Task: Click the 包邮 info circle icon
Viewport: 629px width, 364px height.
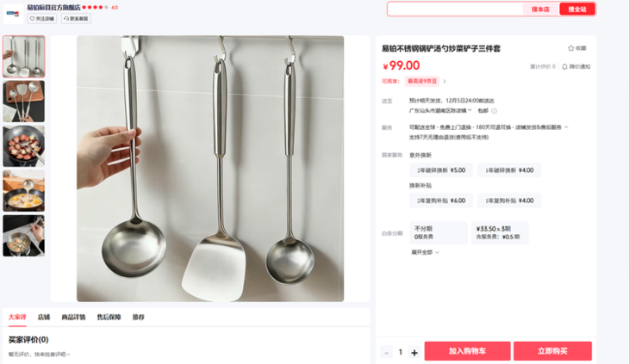Action: 495,111
